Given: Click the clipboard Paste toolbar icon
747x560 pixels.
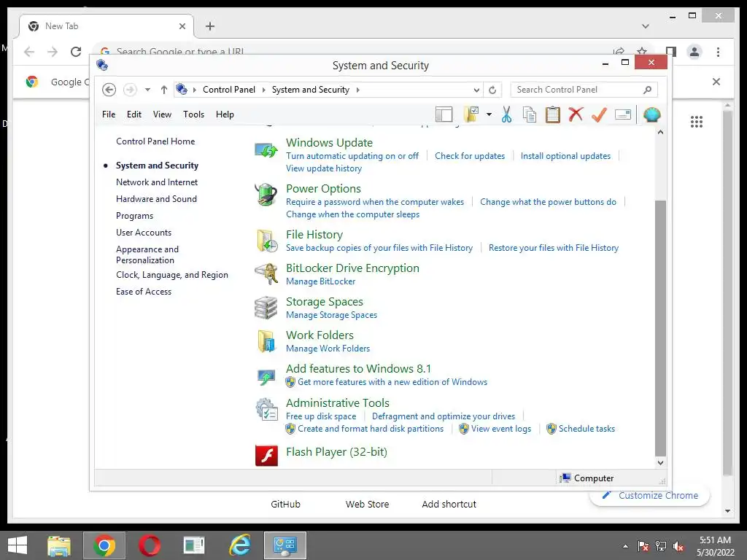Looking at the screenshot, I should pos(553,114).
